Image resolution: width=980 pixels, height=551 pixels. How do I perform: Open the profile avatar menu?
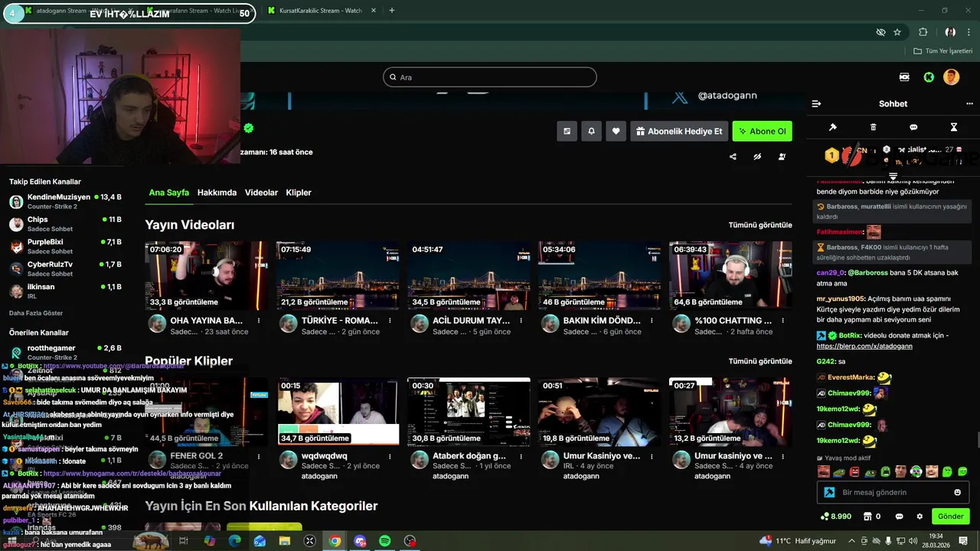(x=951, y=77)
